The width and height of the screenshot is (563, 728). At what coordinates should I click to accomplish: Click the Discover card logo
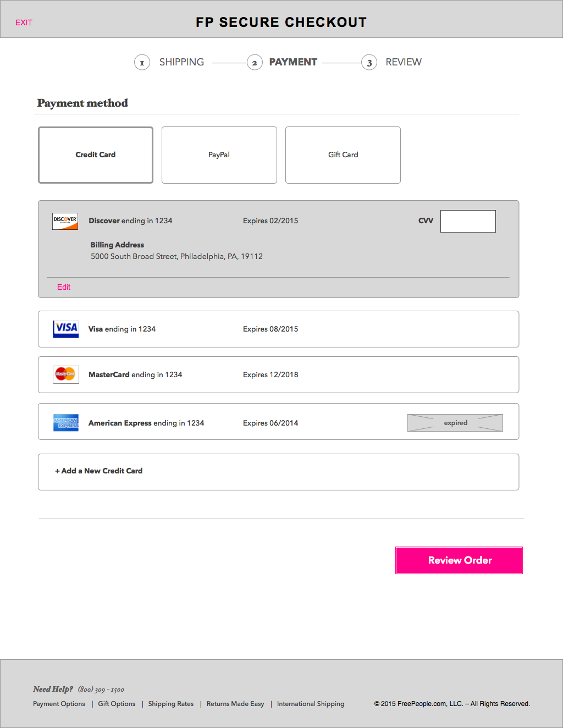click(65, 221)
